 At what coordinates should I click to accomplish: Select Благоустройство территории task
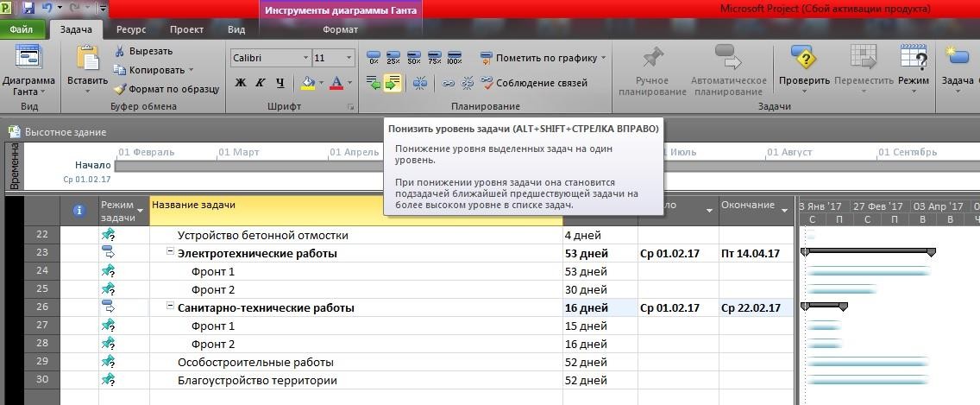(x=257, y=381)
